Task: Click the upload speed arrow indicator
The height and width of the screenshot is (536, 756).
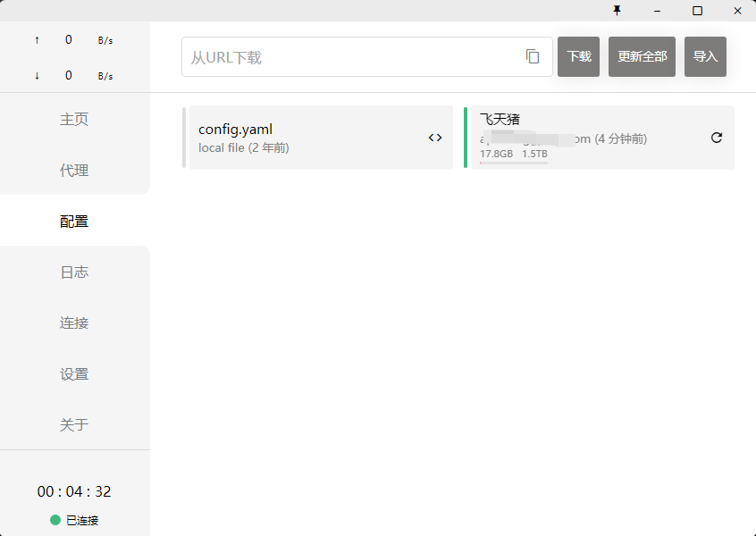Action: tap(37, 40)
